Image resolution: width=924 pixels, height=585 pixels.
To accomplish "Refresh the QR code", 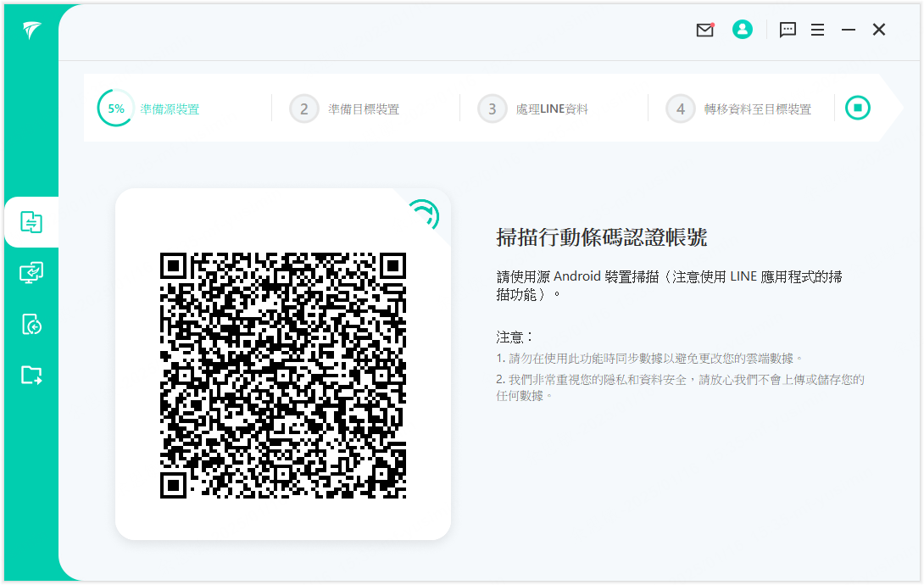I will [424, 214].
